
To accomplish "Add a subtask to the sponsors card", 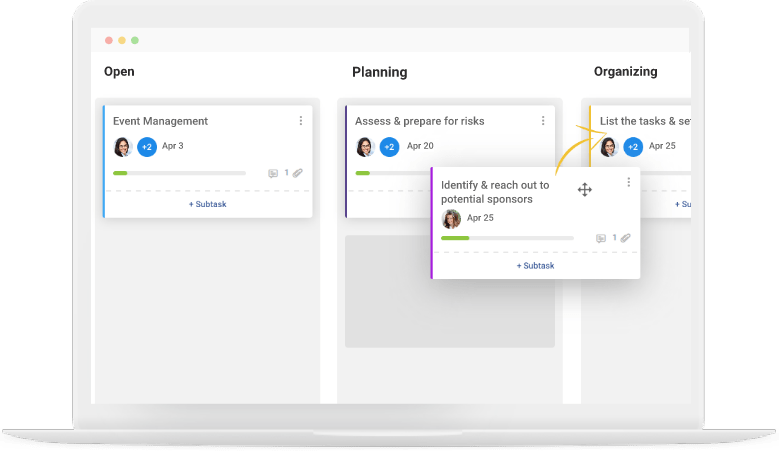I will (x=535, y=266).
